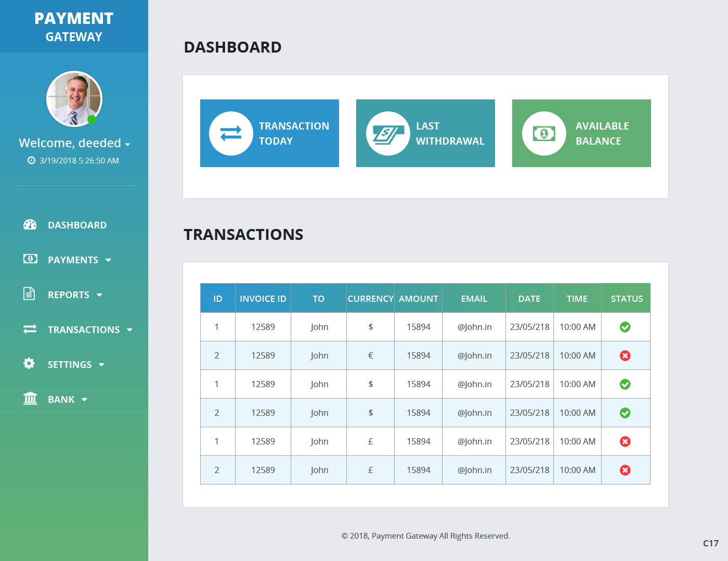Open the Dashboard menu item
This screenshot has width=728, height=561.
(x=77, y=225)
